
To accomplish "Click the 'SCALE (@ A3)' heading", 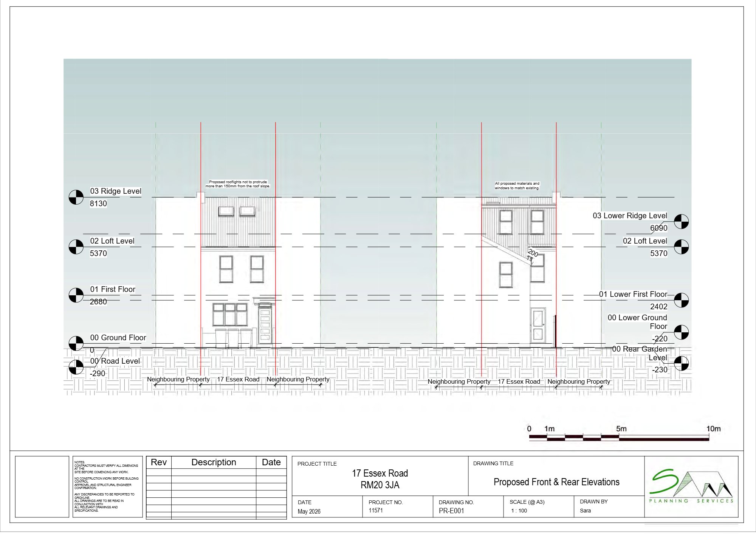I will coord(527,502).
